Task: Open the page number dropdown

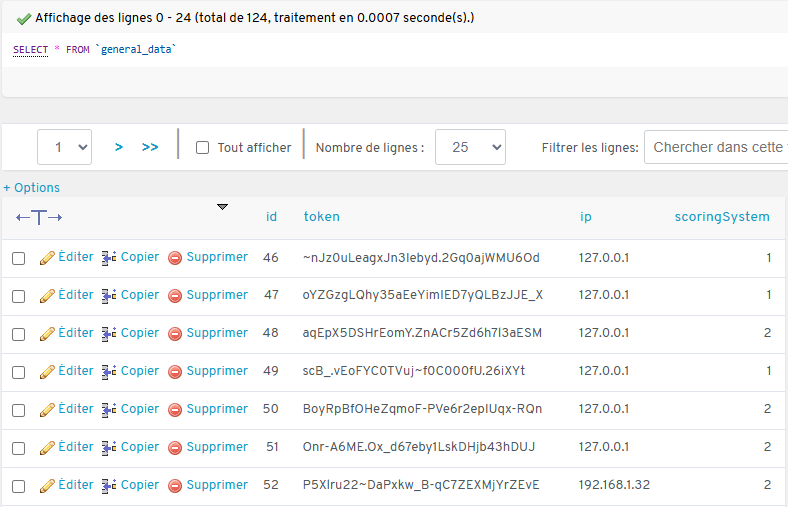Action: (65, 147)
